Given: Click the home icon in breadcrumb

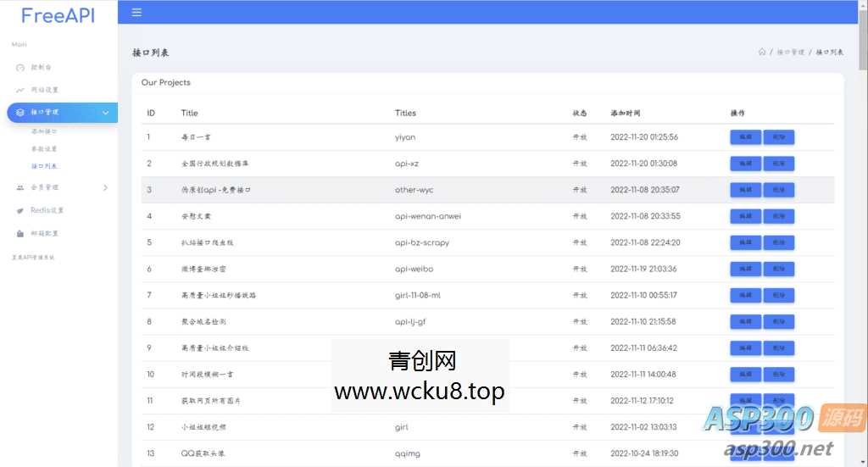Looking at the screenshot, I should click(762, 52).
